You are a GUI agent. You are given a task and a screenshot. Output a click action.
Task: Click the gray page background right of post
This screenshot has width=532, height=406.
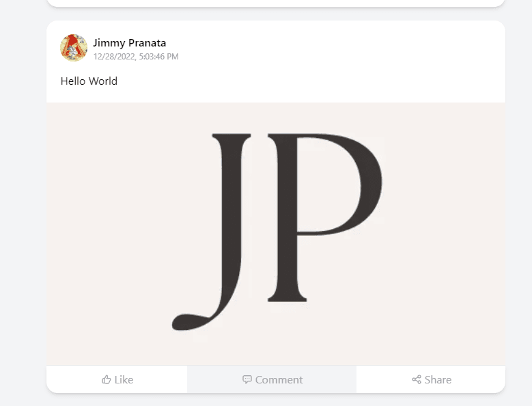(x=518, y=205)
